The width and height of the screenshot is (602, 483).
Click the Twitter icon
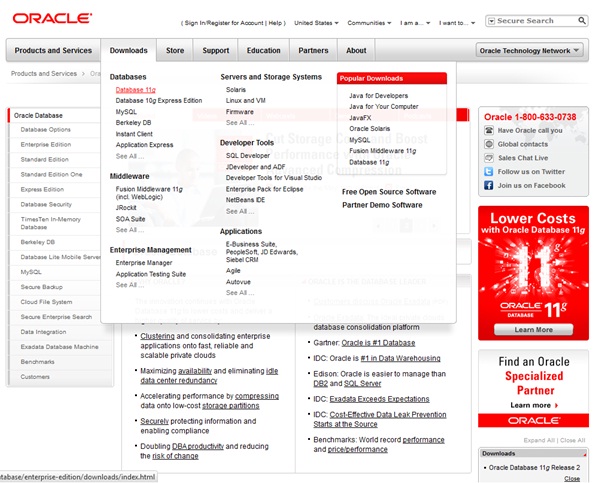[489, 172]
